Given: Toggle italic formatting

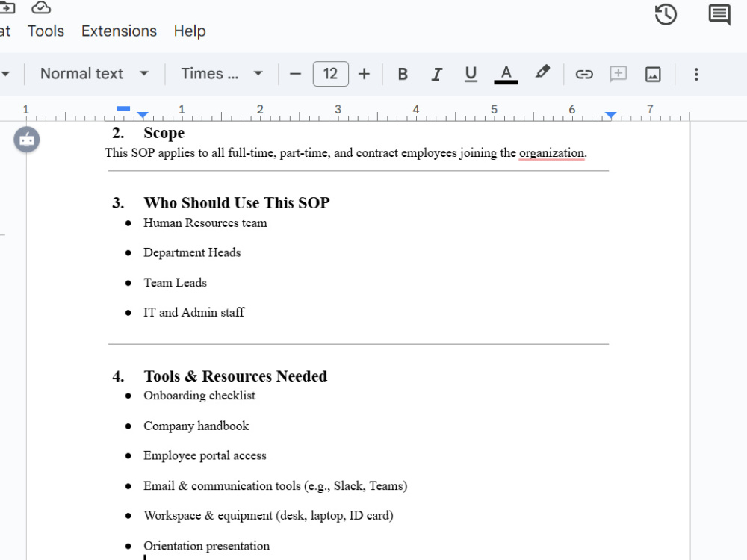Looking at the screenshot, I should coord(436,74).
